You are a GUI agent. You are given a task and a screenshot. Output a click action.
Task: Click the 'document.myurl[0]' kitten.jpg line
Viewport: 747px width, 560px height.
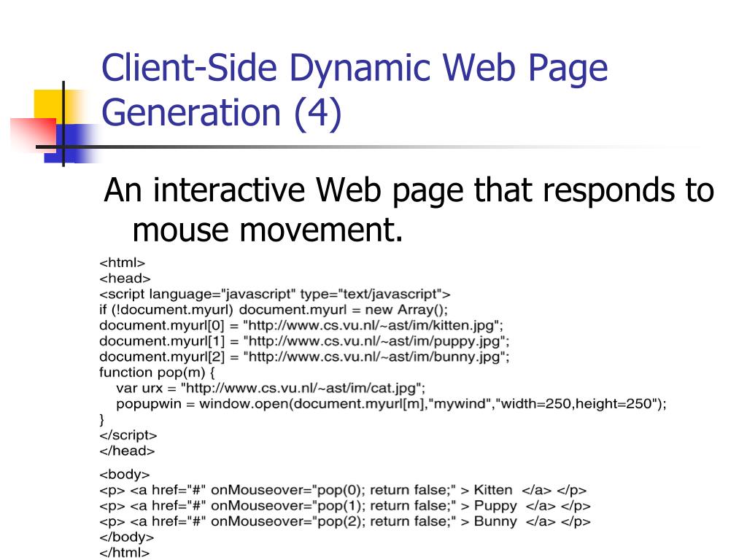[301, 326]
